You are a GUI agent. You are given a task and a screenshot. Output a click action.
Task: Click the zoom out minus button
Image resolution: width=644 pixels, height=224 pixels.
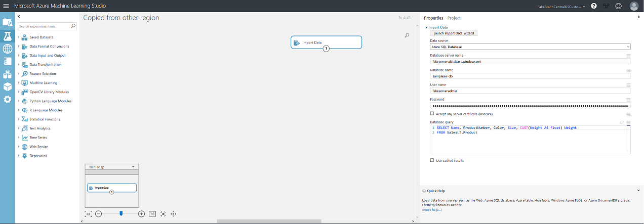click(99, 214)
